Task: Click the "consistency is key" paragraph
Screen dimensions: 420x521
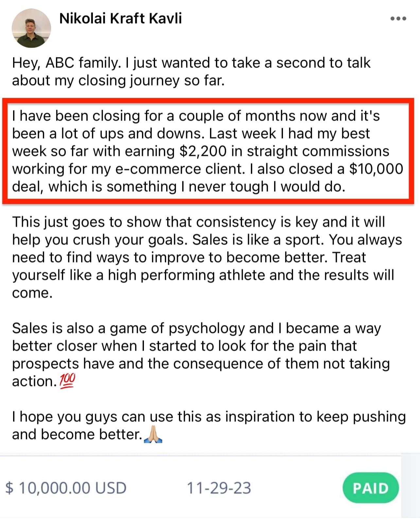Action: click(x=207, y=257)
